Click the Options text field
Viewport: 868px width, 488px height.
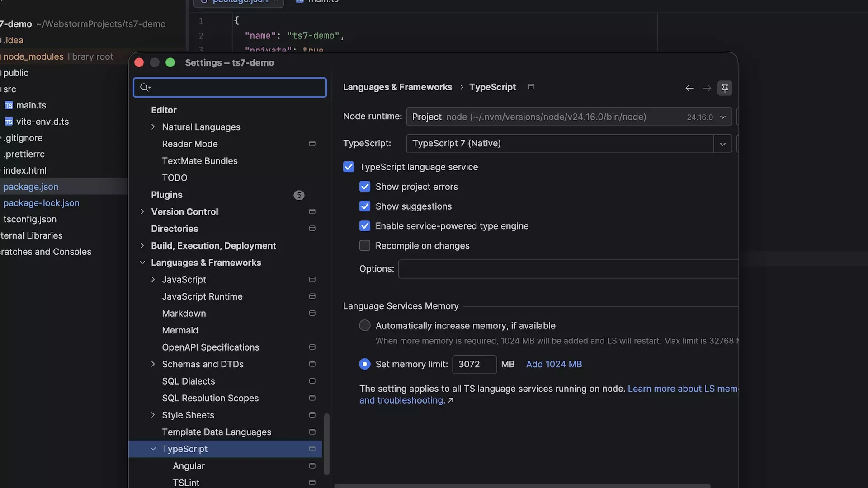pos(568,269)
